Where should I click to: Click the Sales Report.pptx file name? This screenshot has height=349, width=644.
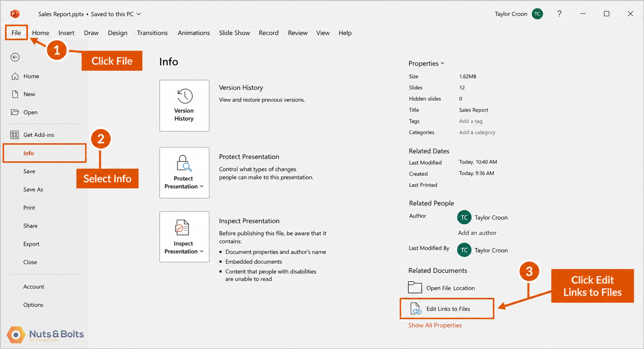pyautogui.click(x=61, y=14)
